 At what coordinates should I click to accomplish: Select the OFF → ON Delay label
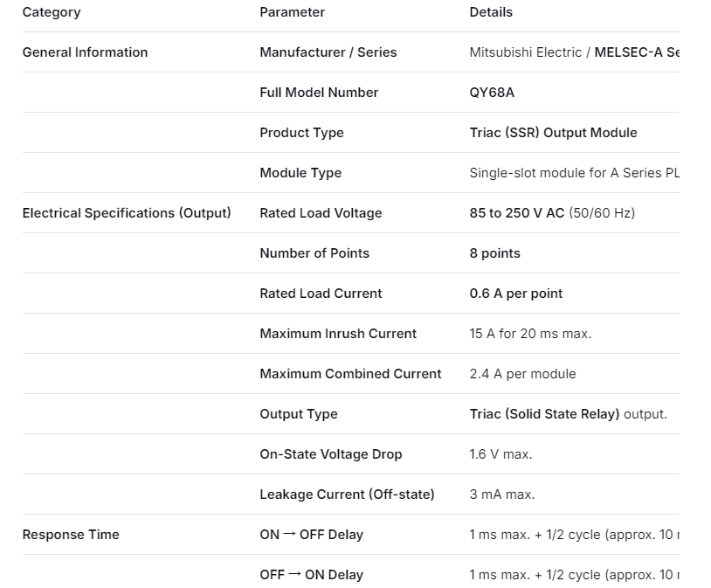point(311,575)
